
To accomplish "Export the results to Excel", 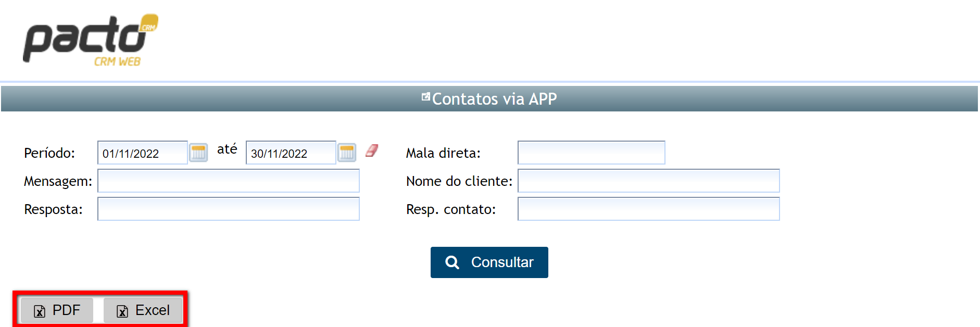I will click(143, 310).
